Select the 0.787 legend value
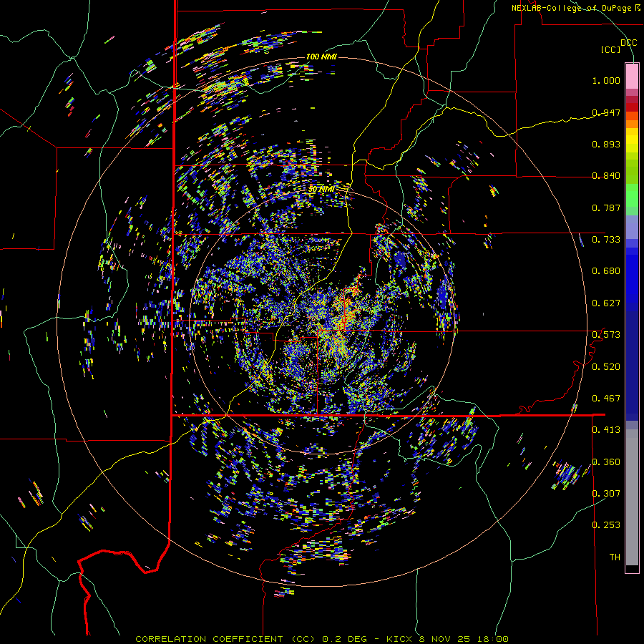 [x=606, y=208]
